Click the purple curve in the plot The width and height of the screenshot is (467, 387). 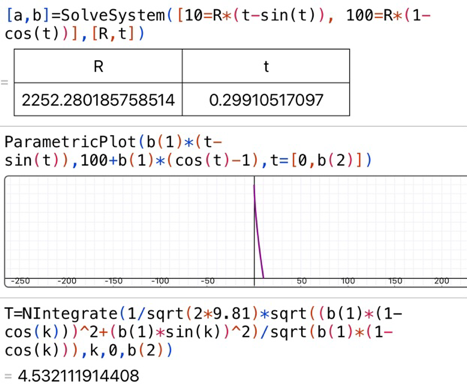[259, 233]
